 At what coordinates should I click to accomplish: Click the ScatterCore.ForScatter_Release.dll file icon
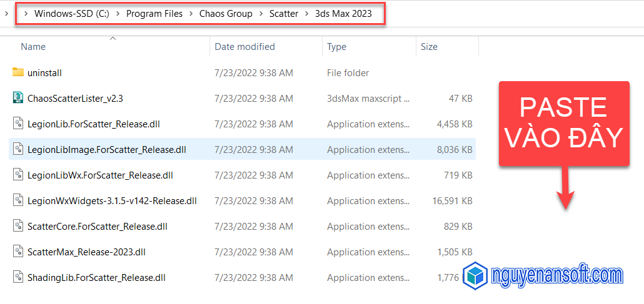click(x=18, y=226)
